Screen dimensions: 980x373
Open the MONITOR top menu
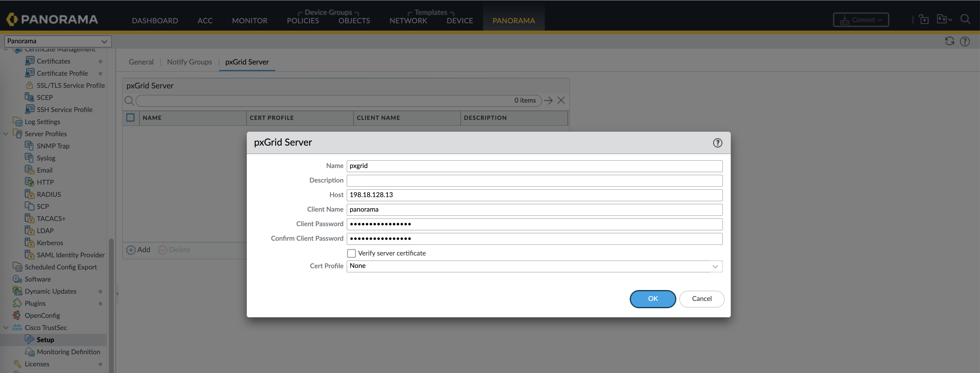tap(250, 21)
